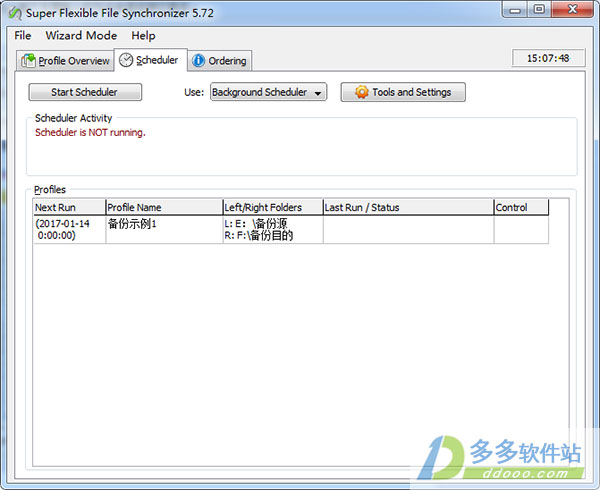Switch to the Ordering tab
Viewport: 600px width, 490px height.
[x=220, y=60]
